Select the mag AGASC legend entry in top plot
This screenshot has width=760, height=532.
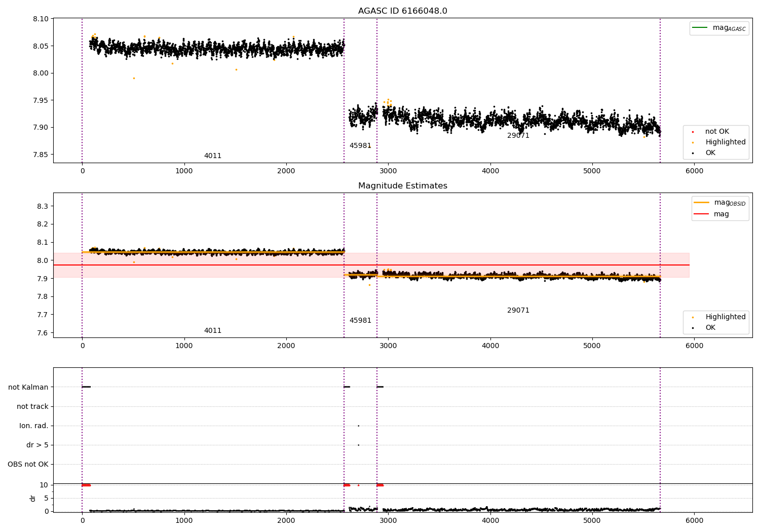(719, 28)
